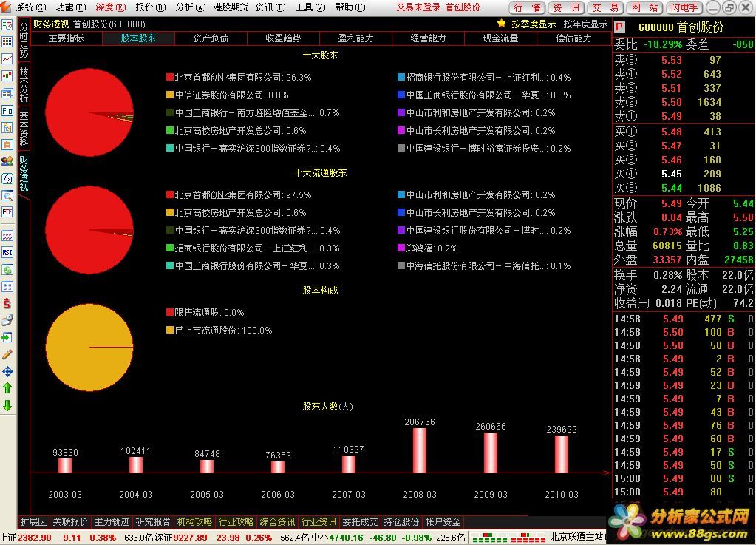
Task: Open the 功能(F) menu
Action: (x=71, y=7)
